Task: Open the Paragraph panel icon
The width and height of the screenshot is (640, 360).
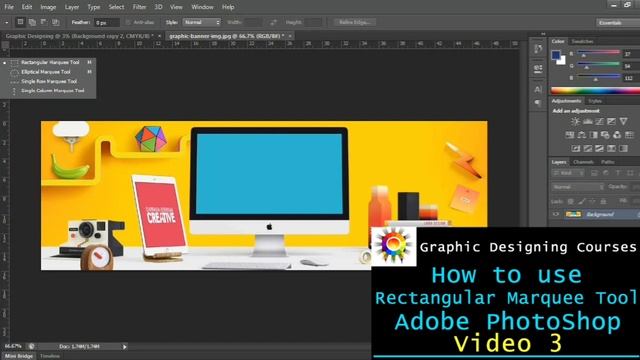Action: coord(538,103)
